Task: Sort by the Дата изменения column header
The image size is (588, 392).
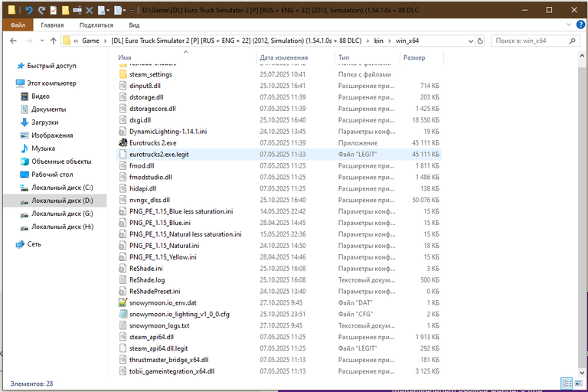Action: [284, 57]
